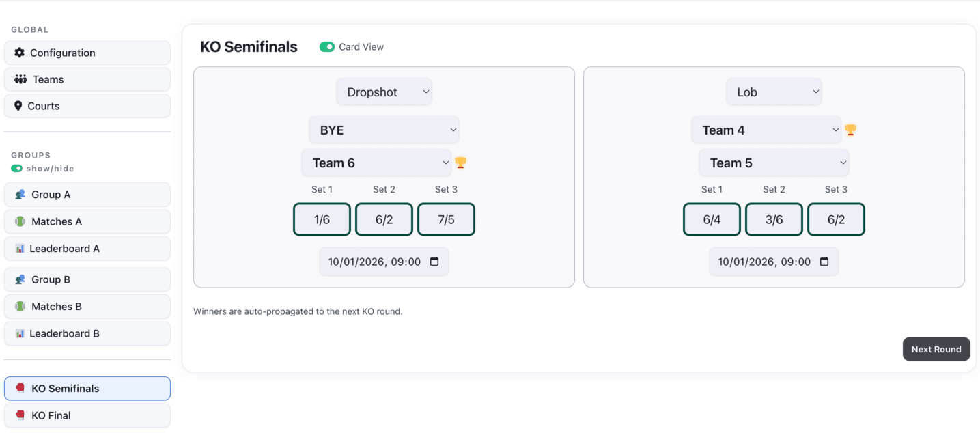The height and width of the screenshot is (433, 980).
Task: Click the chart icon for Leaderboard B
Action: [x=20, y=333]
